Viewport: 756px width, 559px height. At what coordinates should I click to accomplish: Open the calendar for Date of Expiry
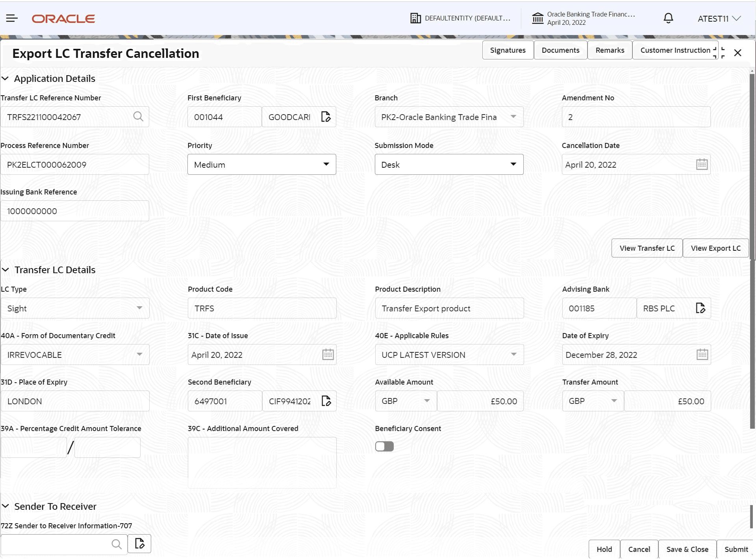[702, 354]
